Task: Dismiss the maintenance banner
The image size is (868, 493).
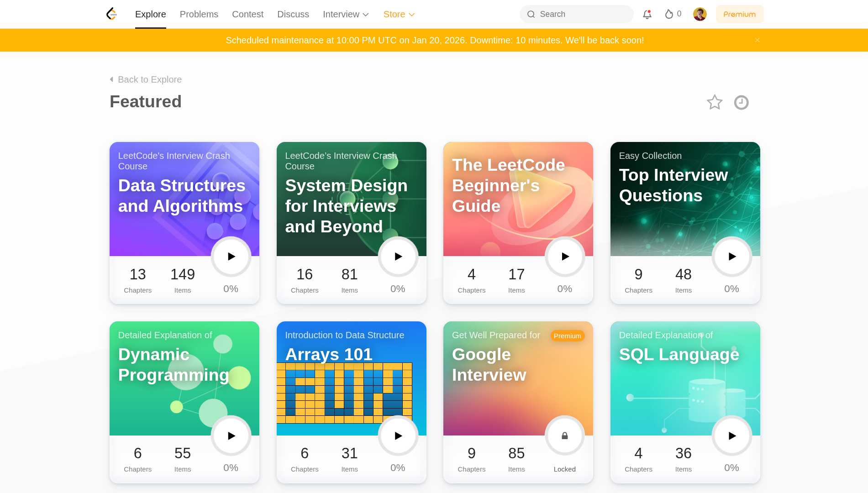Action: pos(758,40)
